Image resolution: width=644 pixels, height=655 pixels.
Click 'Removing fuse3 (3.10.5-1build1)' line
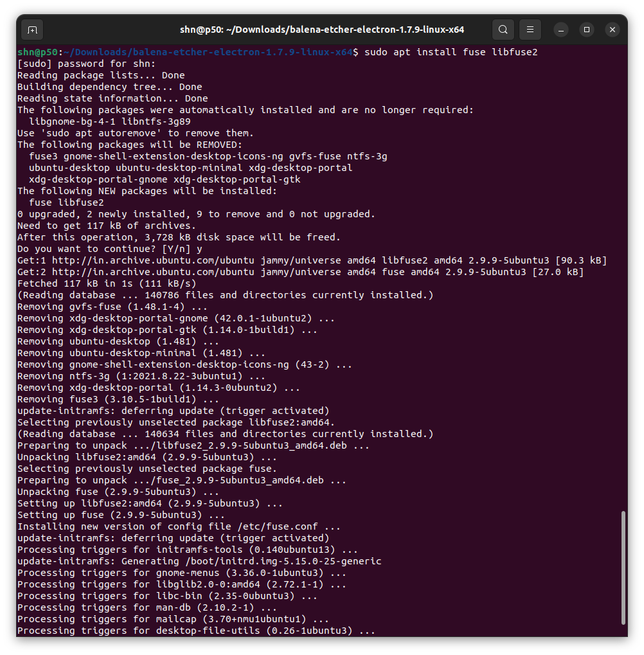pyautogui.click(x=118, y=399)
